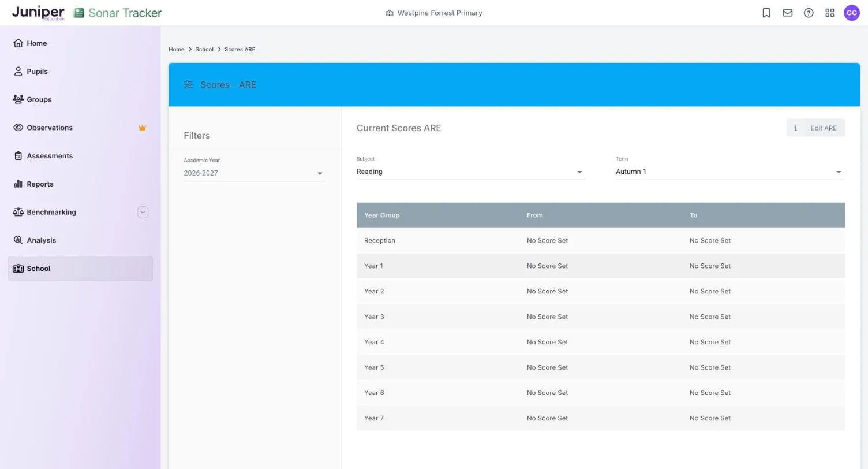Expand the Benchmarking submenu chevron
Screen dimensions: 868x469
[143, 213]
